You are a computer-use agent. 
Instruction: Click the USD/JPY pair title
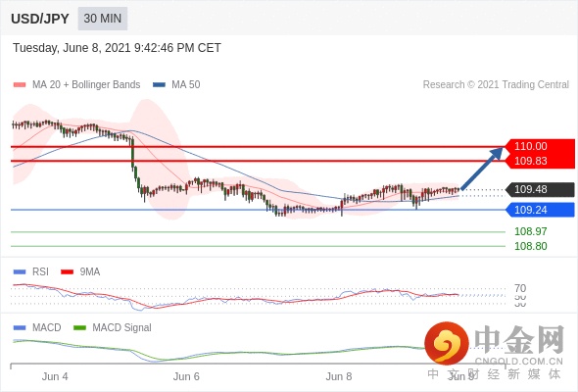point(40,19)
